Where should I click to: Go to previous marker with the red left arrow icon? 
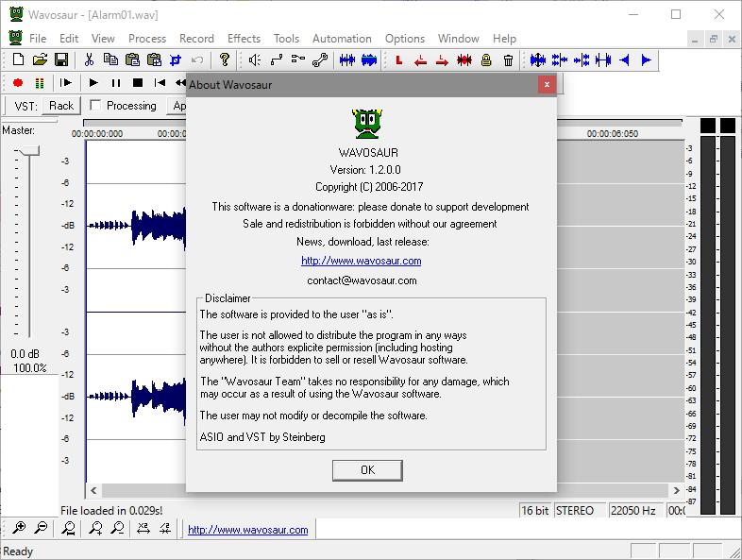pyautogui.click(x=420, y=60)
